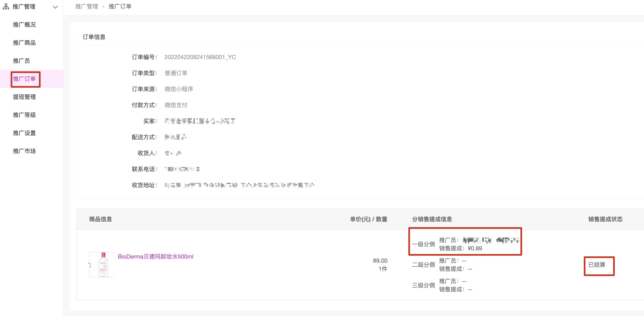The width and height of the screenshot is (644, 316).
Task: Click the 销售提成状态 column header
Action: pos(605,219)
